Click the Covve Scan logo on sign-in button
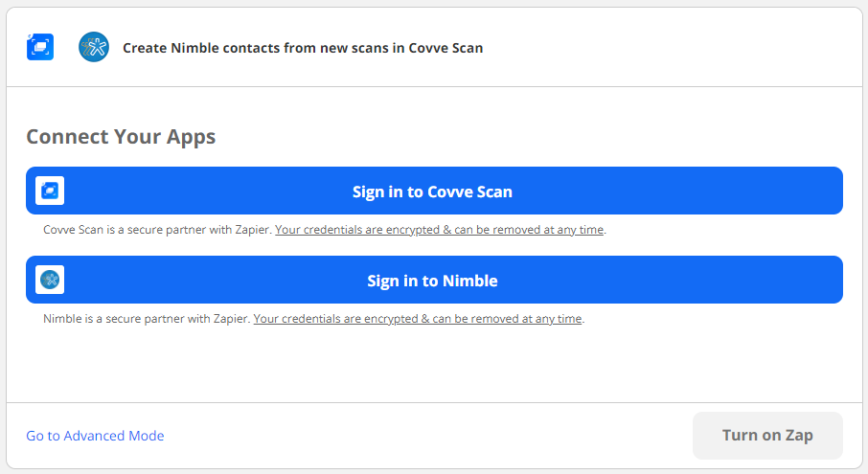868x474 pixels. pos(50,191)
